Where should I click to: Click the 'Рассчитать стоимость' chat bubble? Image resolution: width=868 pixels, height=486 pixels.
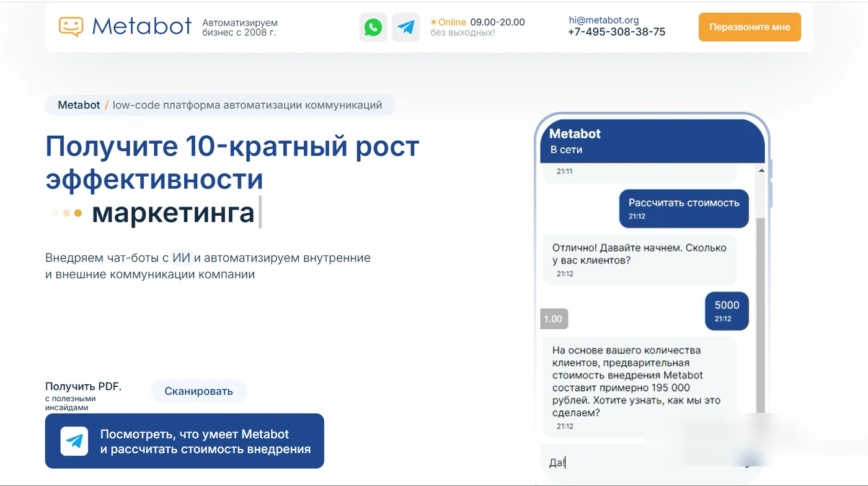(684, 208)
